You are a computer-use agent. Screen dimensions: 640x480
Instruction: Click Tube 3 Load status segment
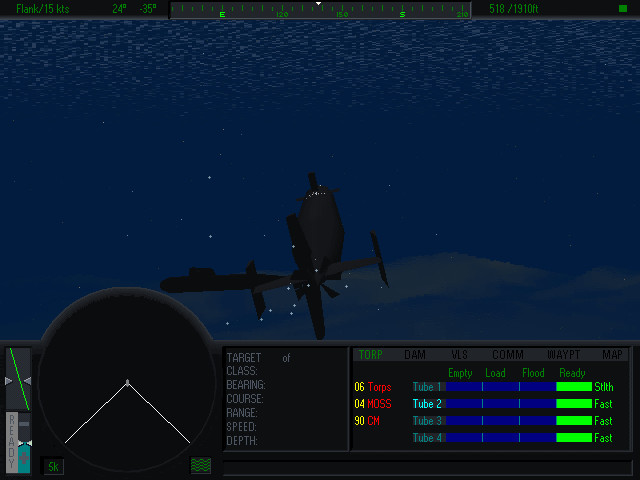501,421
